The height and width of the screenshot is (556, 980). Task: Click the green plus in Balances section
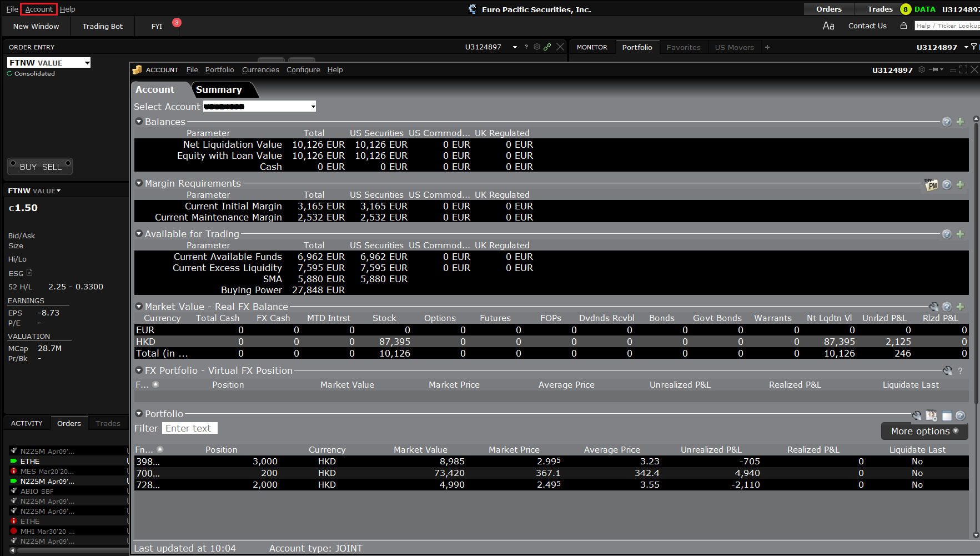tap(960, 122)
